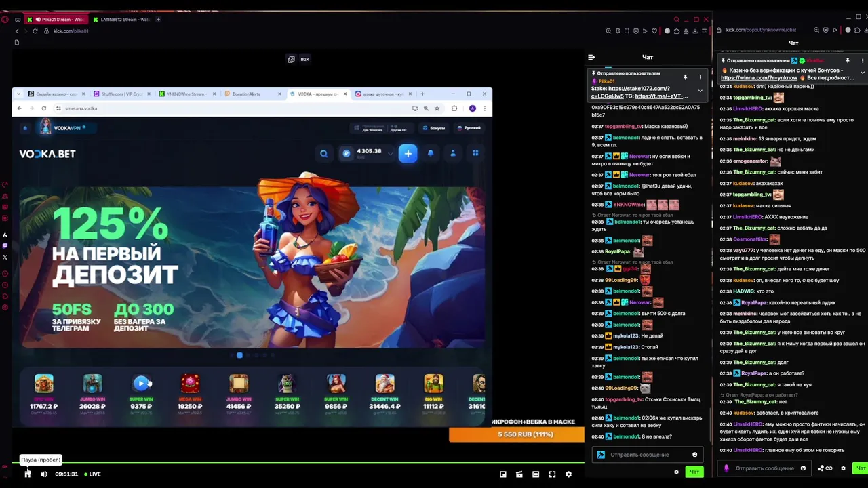Screen dimensions: 868x488
Task: Collapse the chat panel with the arrow icon
Action: [x=591, y=57]
